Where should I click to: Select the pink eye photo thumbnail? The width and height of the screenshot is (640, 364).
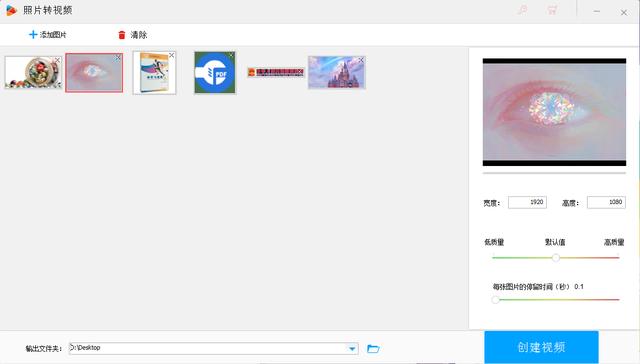(x=94, y=73)
